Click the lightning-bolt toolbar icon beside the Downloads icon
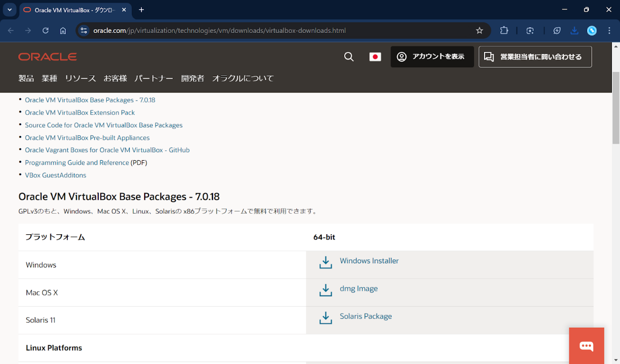 click(x=557, y=31)
